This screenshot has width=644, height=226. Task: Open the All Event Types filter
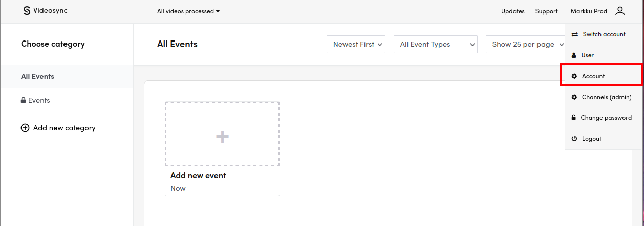pyautogui.click(x=435, y=45)
